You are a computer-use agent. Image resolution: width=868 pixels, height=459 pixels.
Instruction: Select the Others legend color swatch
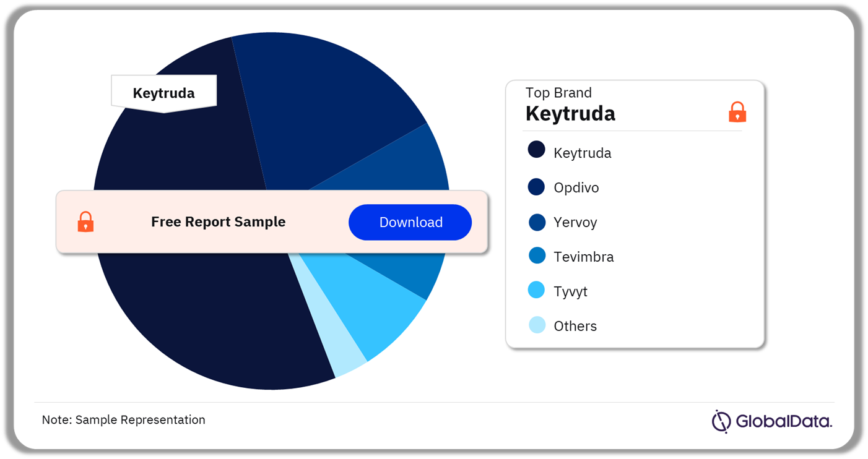coord(537,325)
